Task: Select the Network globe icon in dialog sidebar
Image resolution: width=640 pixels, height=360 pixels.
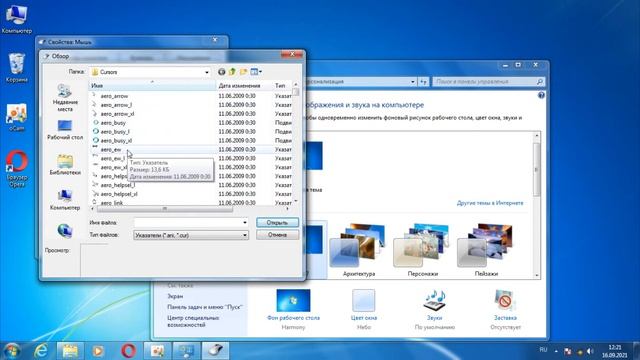Action: (x=65, y=231)
